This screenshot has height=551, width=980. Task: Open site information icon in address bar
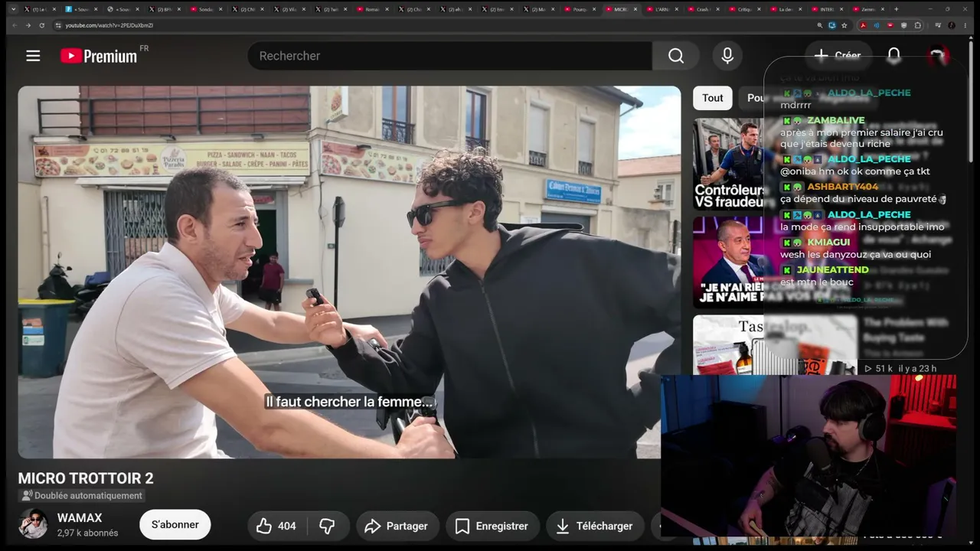58,25
